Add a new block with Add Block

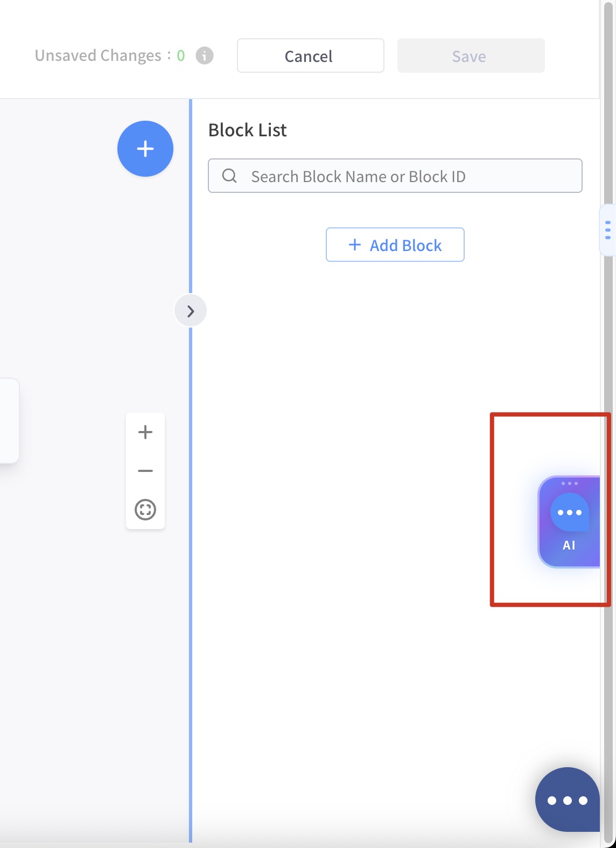tap(395, 245)
